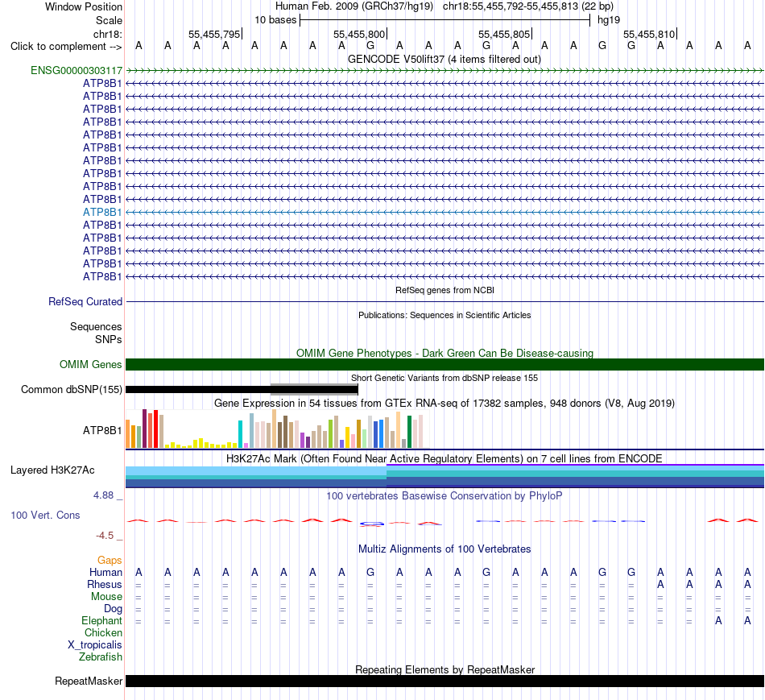Click the dark green OMIM Genes bar
The height and width of the screenshot is (700, 765).
[445, 364]
